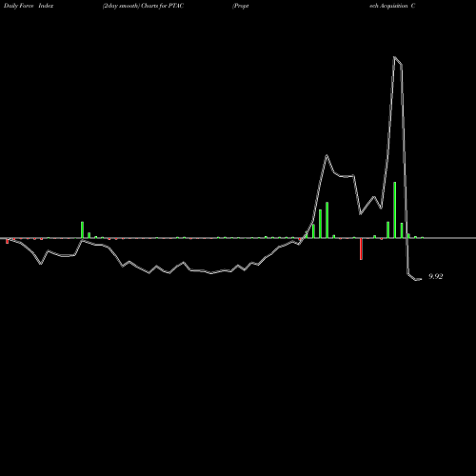Click the 'Daily Force Index' title text
The width and height of the screenshot is (476, 476).
[29, 6]
